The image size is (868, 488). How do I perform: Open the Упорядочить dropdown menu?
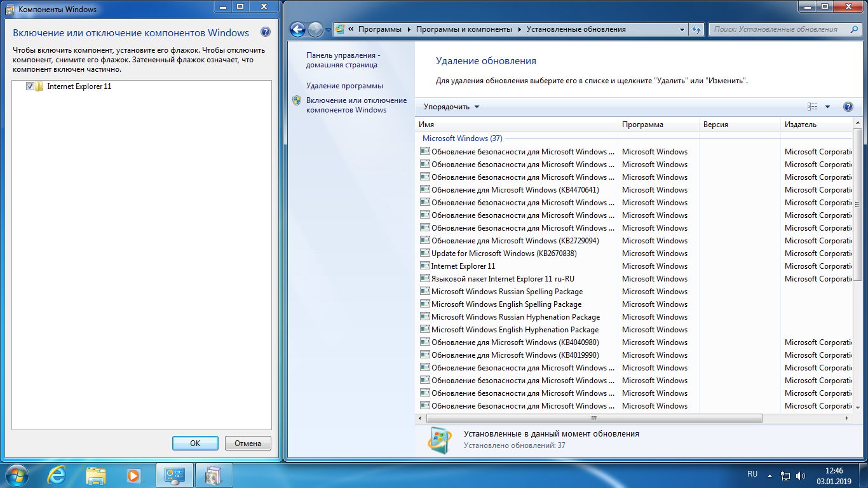pos(452,107)
